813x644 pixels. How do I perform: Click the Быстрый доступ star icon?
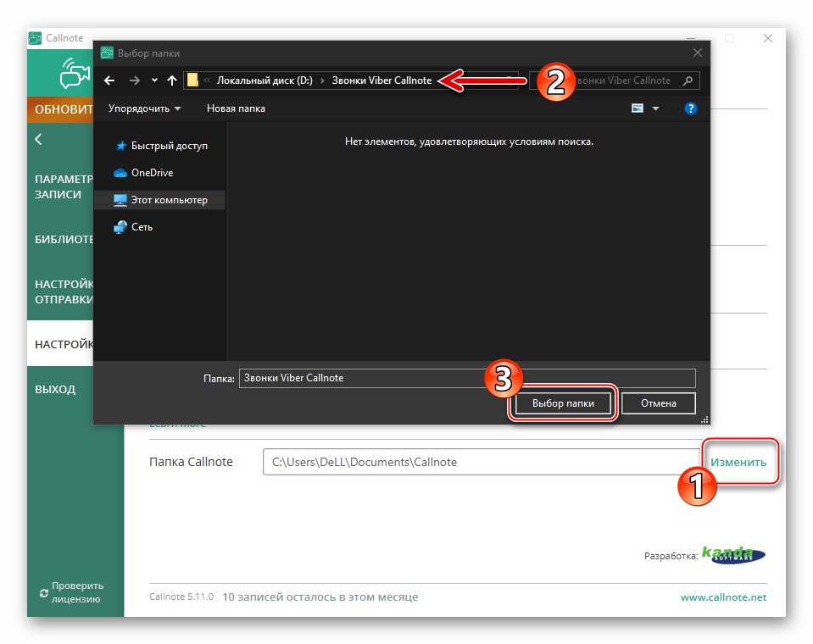121,146
